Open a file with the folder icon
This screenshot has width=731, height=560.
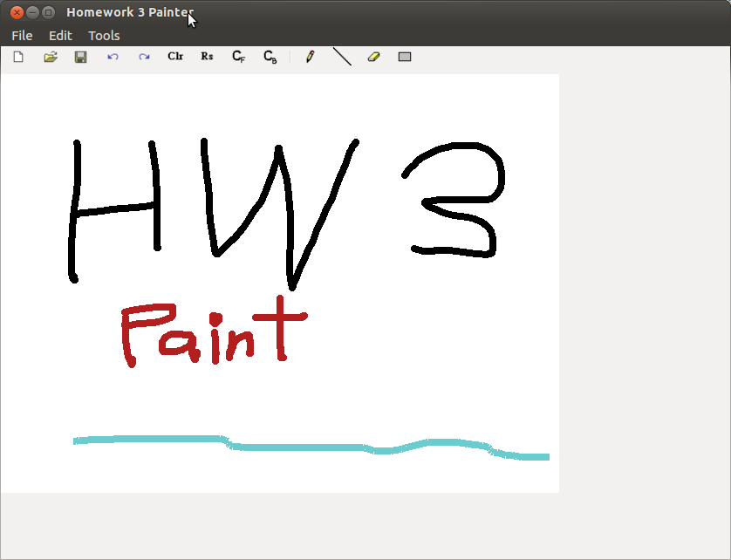click(51, 57)
